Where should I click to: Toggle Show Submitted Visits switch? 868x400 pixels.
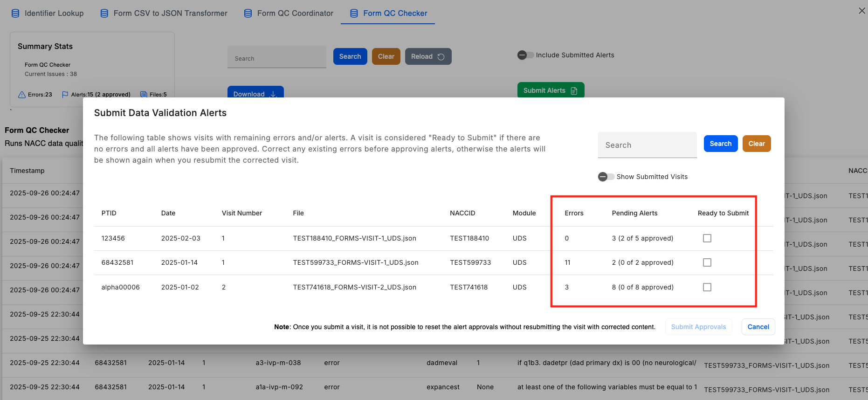[606, 177]
